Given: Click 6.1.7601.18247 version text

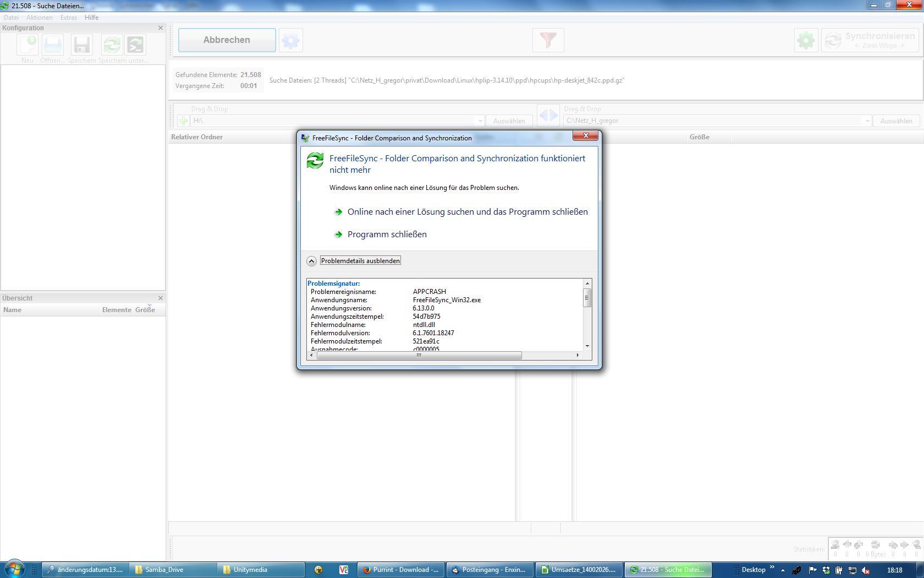Looking at the screenshot, I should click(x=433, y=333).
